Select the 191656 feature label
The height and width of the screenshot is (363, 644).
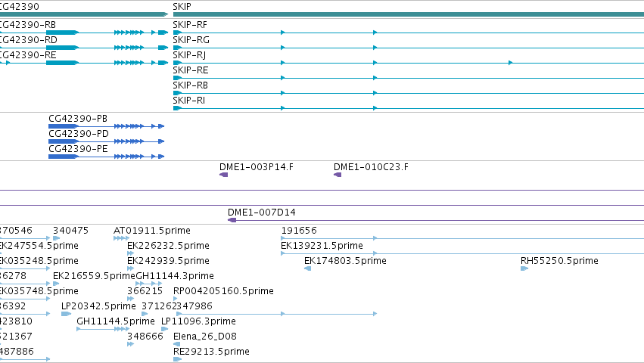pos(299,231)
